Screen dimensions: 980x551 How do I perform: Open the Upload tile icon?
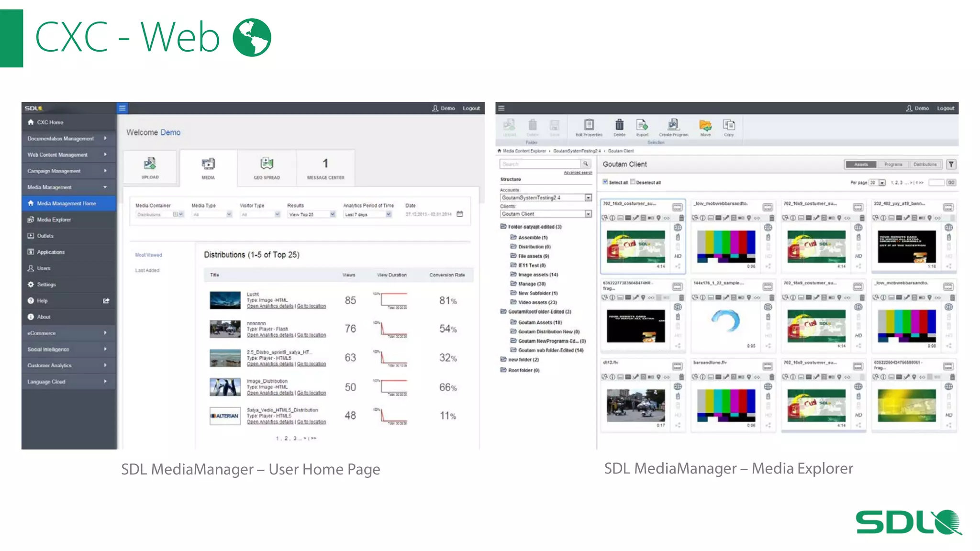click(x=150, y=164)
